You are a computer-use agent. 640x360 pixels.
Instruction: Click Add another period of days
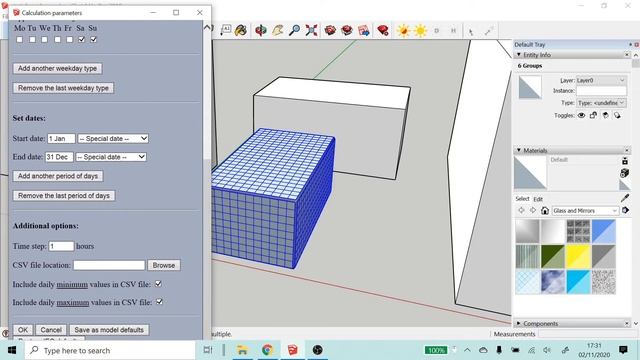coord(58,176)
